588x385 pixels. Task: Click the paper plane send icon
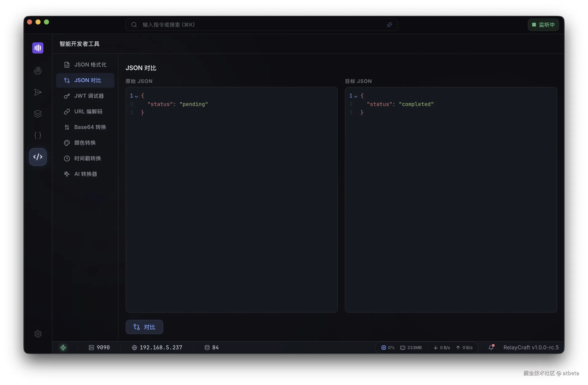point(38,92)
